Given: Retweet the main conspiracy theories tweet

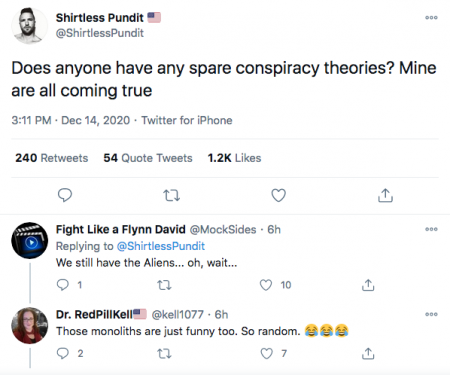Looking at the screenshot, I should coord(171,196).
